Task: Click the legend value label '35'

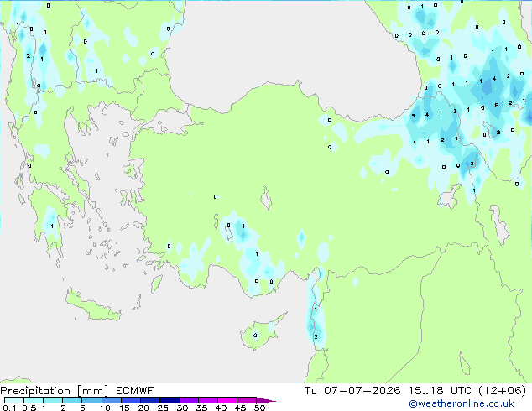Action: [x=201, y=408]
